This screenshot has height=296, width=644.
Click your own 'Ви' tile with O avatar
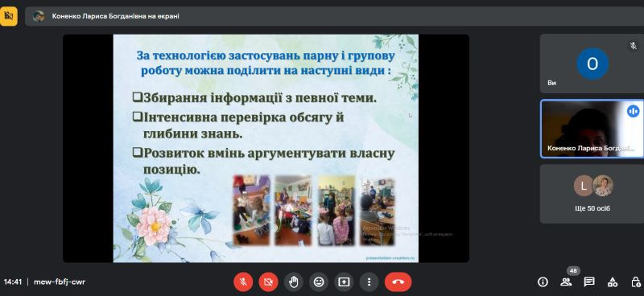[592, 64]
